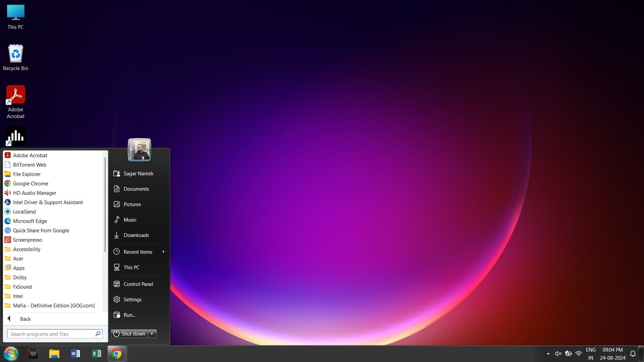This screenshot has height=362, width=644.
Task: Open Google Chrome from the programs list
Action: click(30, 183)
